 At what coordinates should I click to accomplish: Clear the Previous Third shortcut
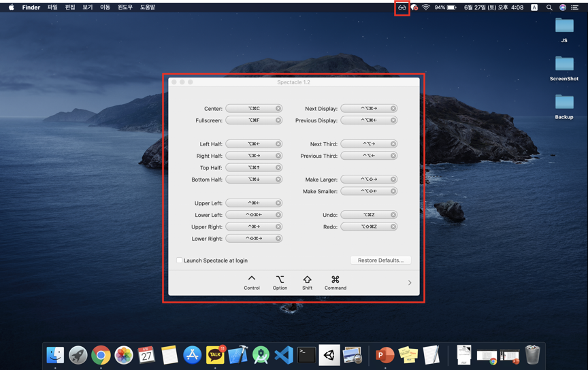[x=393, y=156]
